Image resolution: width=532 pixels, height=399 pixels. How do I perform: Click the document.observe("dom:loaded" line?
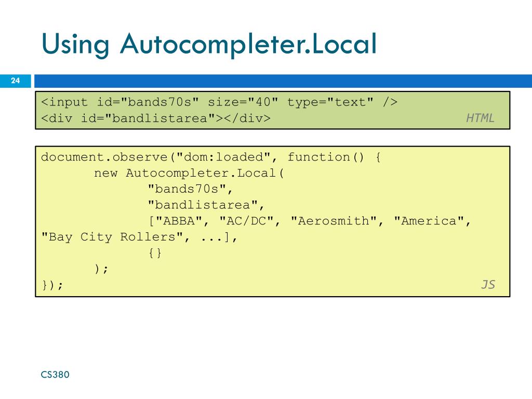click(x=211, y=157)
